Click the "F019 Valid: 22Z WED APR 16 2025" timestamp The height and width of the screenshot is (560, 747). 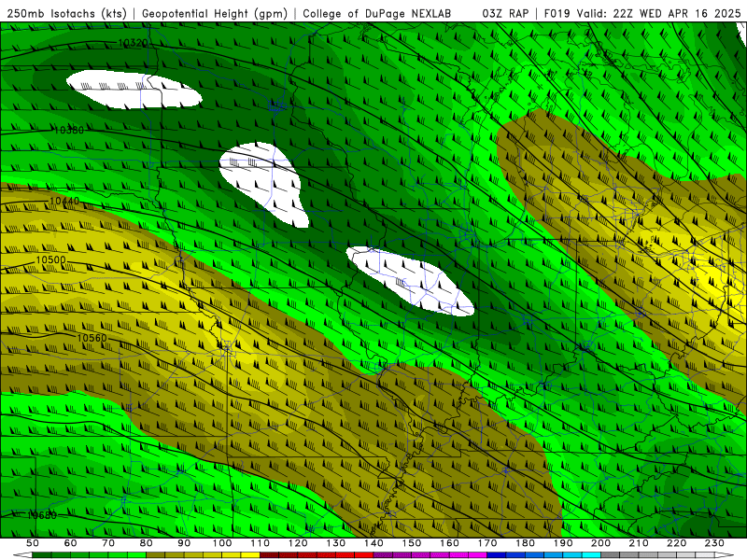pyautogui.click(x=642, y=13)
